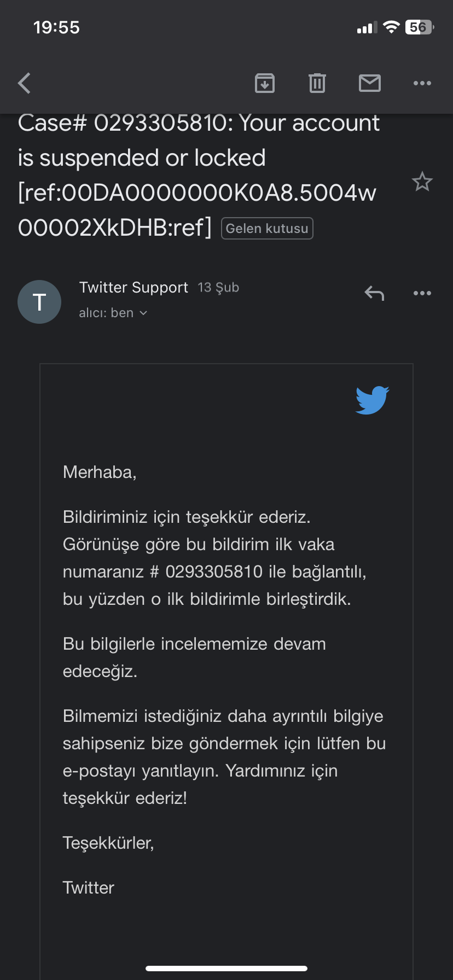
Task: Open Twitter Support sender avatar
Action: pyautogui.click(x=39, y=302)
